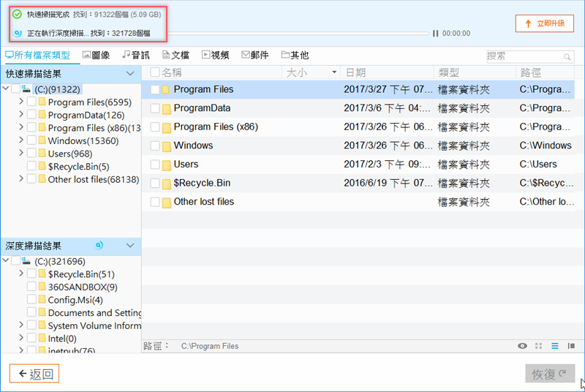
Task: Switch to detail pane view
Action: pos(571,346)
